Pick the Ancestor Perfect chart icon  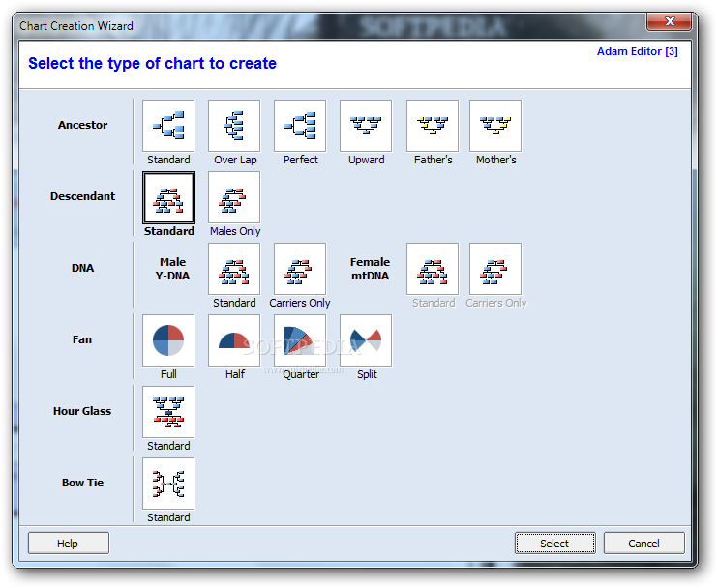pyautogui.click(x=300, y=126)
